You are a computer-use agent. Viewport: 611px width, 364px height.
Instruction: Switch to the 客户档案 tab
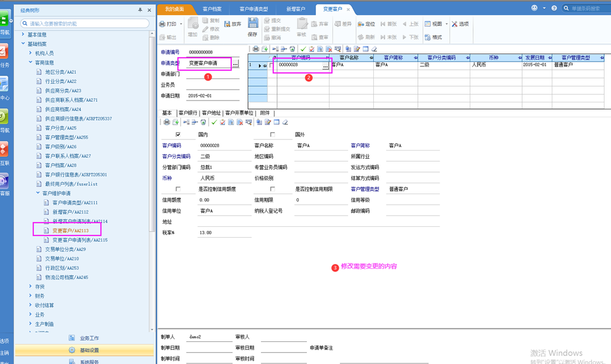212,9
